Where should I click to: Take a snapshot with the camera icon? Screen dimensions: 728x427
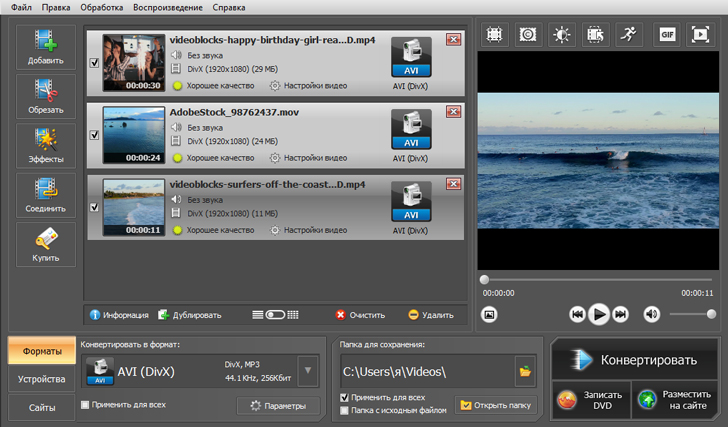point(490,314)
